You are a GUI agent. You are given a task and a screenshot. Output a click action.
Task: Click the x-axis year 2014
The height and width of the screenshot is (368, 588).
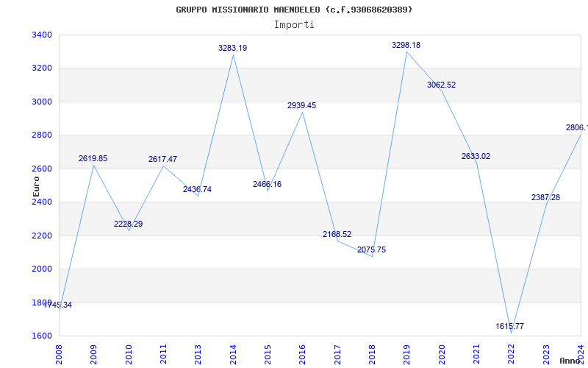coord(233,355)
